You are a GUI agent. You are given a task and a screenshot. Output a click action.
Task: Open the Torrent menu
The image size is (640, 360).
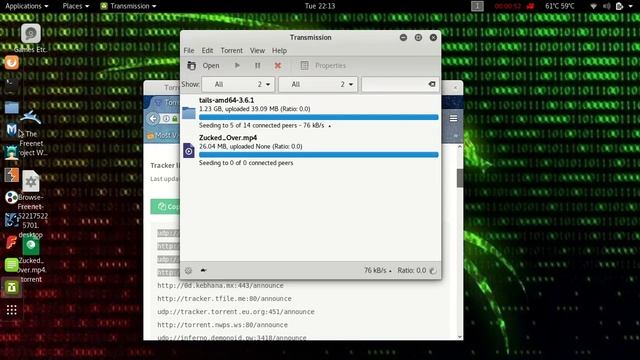[231, 51]
